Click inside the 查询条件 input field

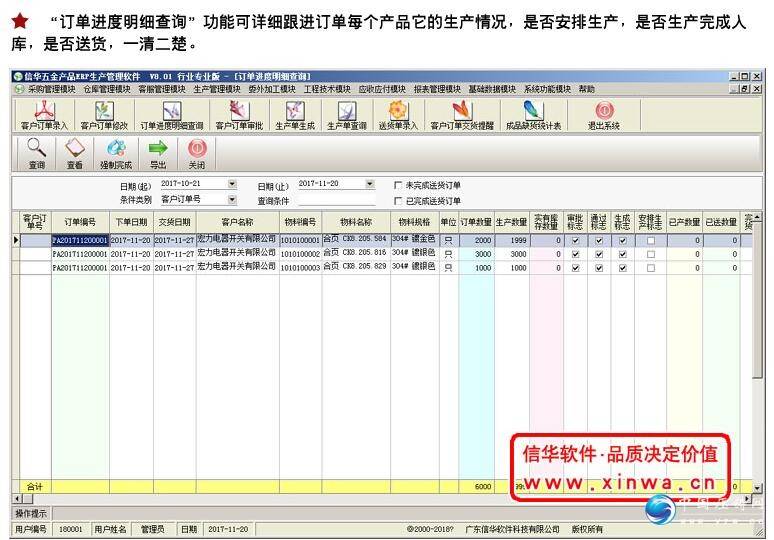(x=337, y=200)
